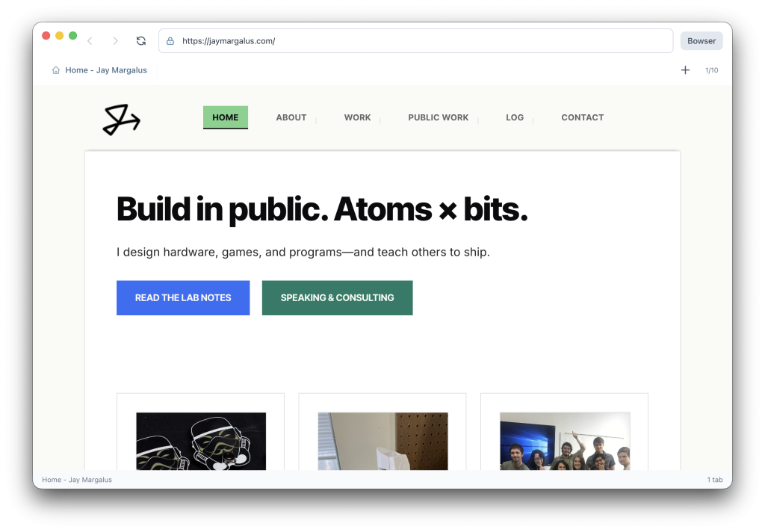Image resolution: width=765 pixels, height=532 pixels.
Task: Click the lock icon in address bar
Action: [170, 41]
